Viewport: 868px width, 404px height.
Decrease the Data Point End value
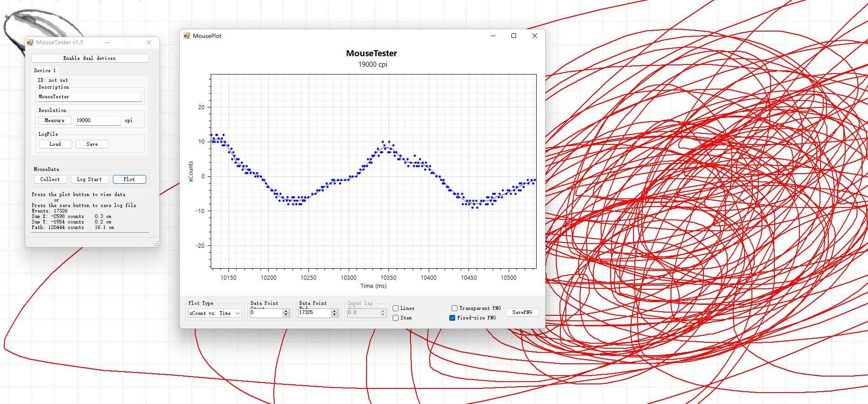(x=335, y=315)
